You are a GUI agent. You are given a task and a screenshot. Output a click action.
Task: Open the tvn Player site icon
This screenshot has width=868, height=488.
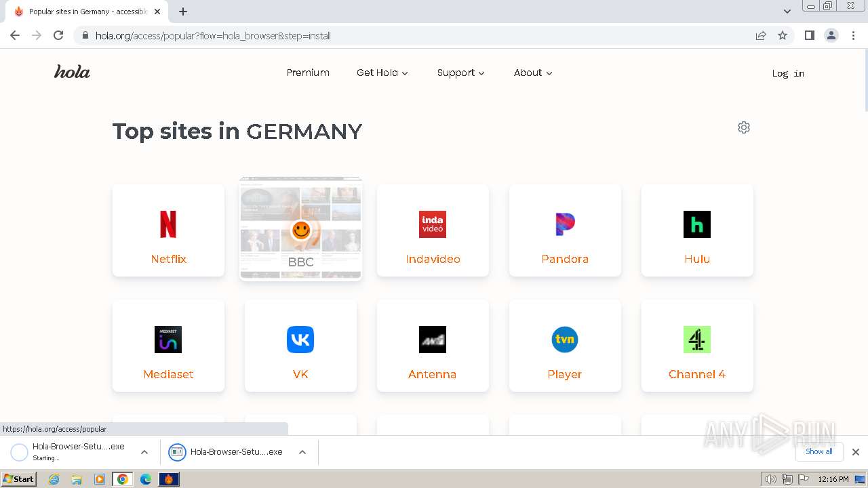coord(565,340)
